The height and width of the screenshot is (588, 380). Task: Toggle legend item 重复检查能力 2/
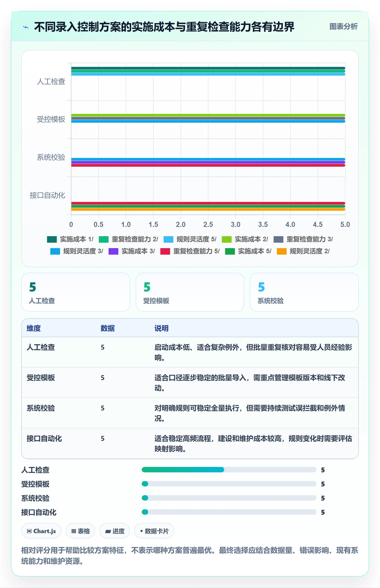pos(128,239)
